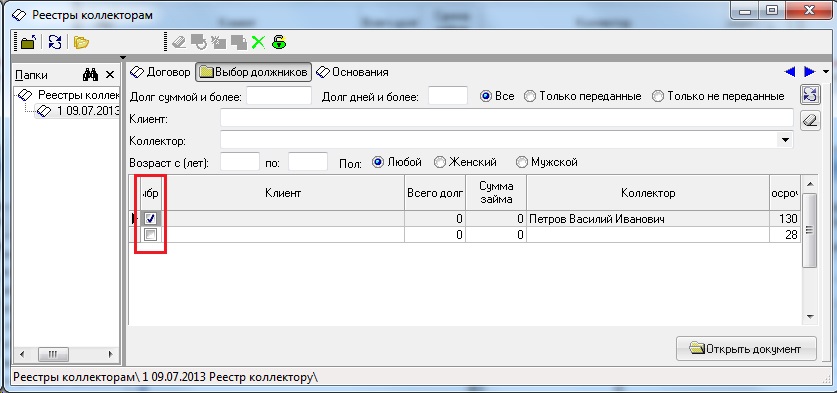Click folder tree horizontal scrollbar left arrow
This screenshot has height=393, width=837.
pyautogui.click(x=21, y=354)
